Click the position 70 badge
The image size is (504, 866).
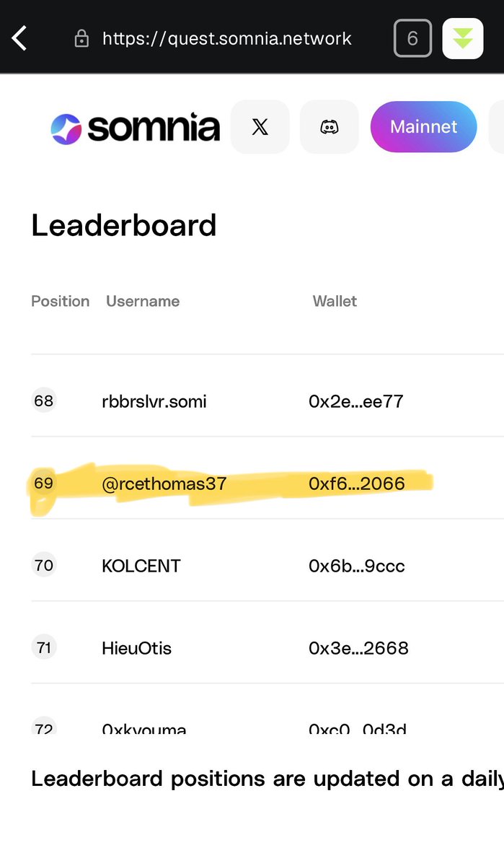pyautogui.click(x=44, y=565)
